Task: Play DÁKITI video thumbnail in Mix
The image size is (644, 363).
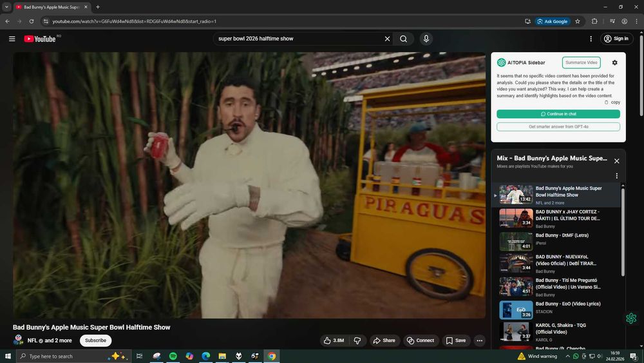Action: [x=516, y=218]
